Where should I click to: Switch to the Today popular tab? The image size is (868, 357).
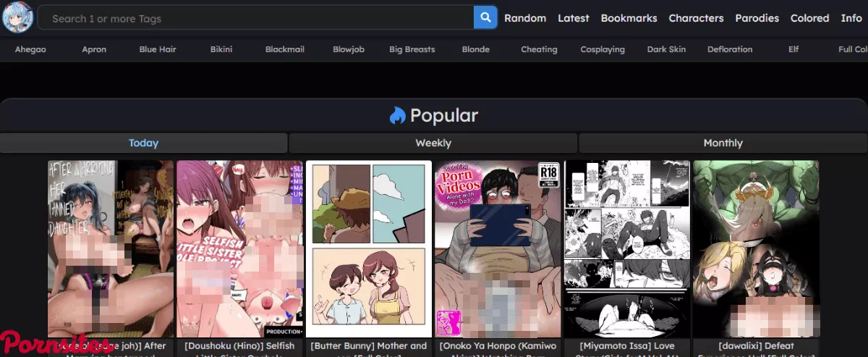tap(143, 143)
